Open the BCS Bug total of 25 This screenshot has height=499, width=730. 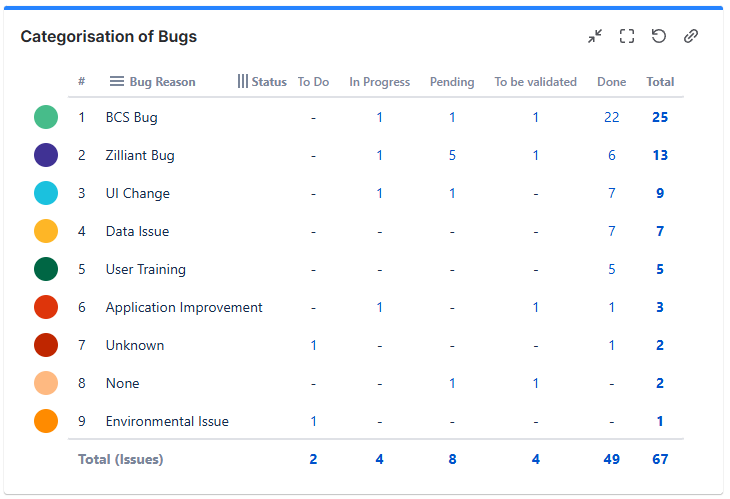[660, 117]
